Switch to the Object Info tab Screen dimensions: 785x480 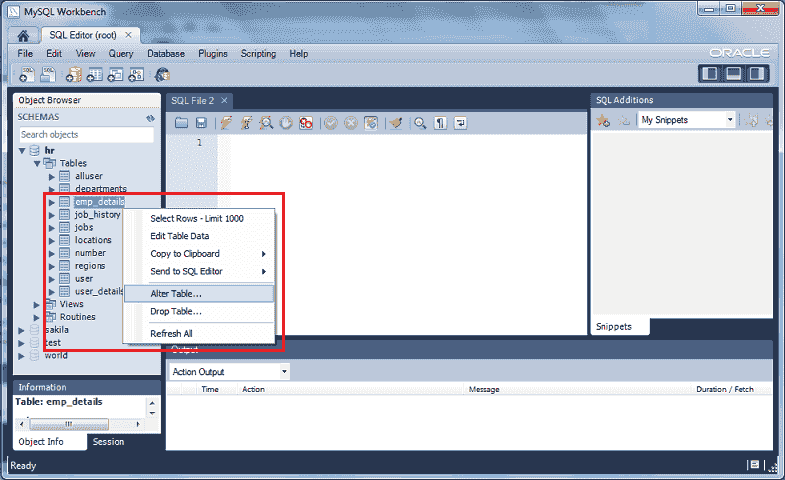coord(41,442)
